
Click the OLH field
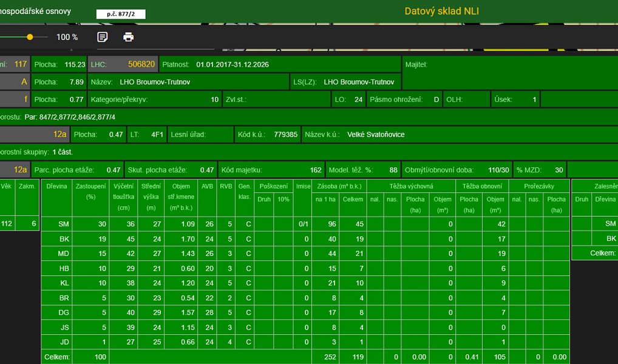467,99
